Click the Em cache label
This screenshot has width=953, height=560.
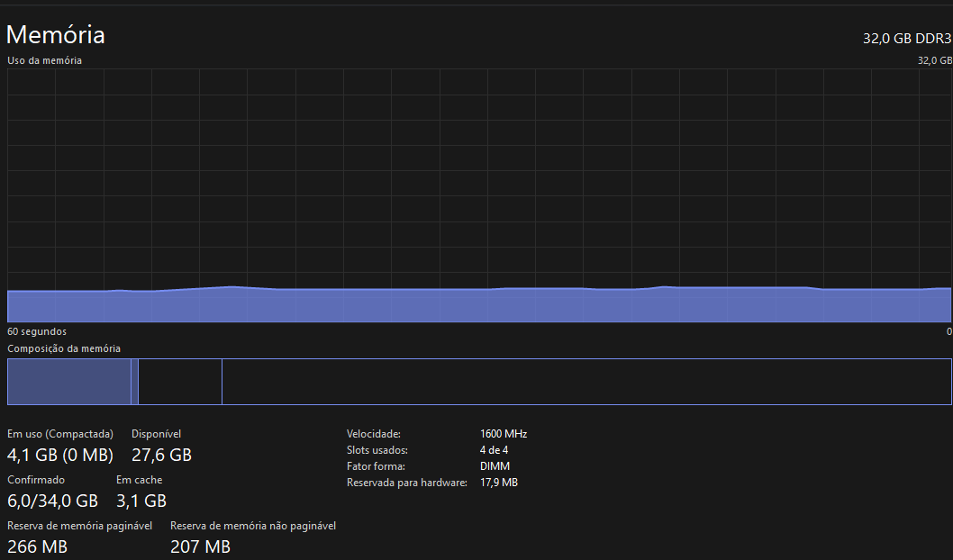click(x=140, y=480)
